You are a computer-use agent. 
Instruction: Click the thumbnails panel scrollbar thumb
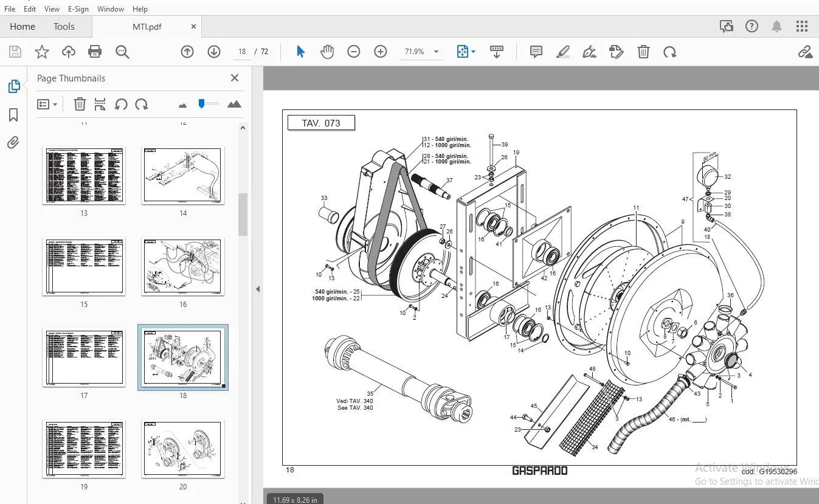click(x=243, y=214)
